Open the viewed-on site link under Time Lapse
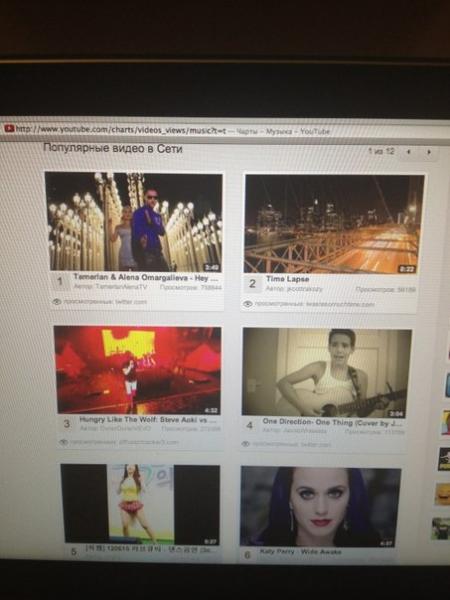 (340, 304)
